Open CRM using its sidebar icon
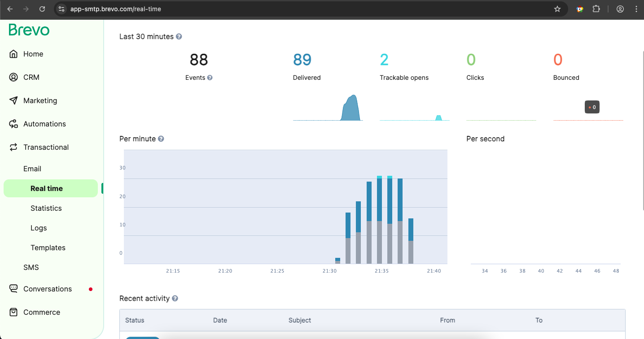 [13, 77]
